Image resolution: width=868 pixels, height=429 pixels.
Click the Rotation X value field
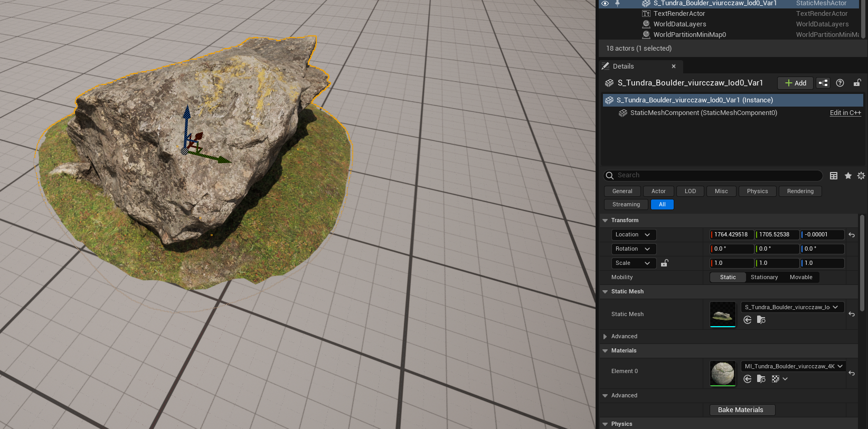pos(732,249)
